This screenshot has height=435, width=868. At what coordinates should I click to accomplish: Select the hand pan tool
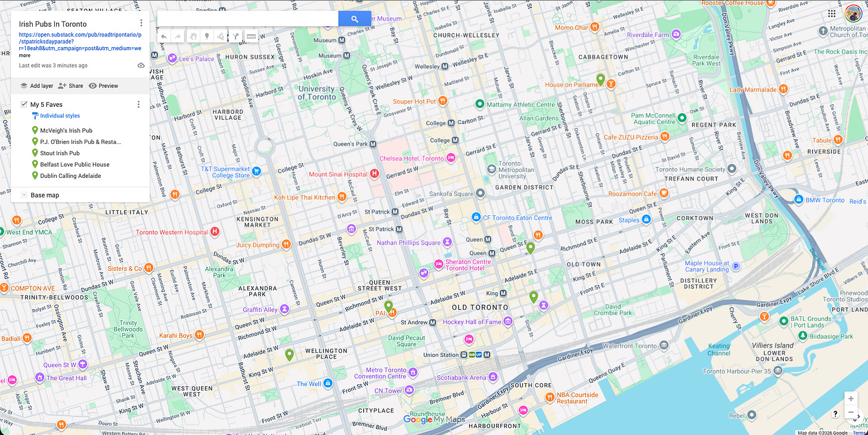pos(193,36)
